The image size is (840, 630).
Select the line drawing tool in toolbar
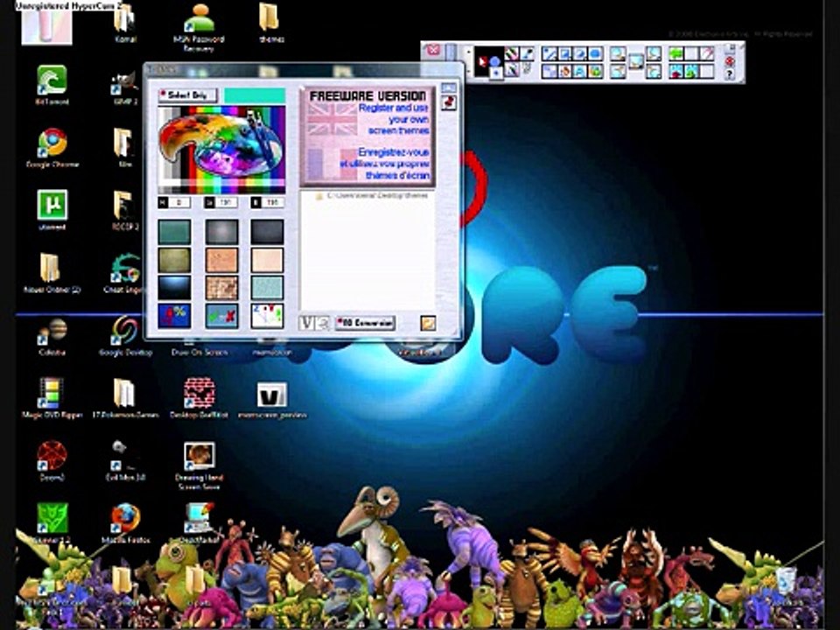click(549, 53)
